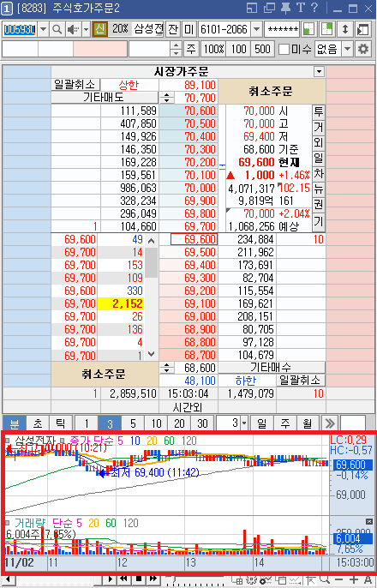Click the stepper next to 68,600
This screenshot has width=377, height=588.
pos(167,369)
